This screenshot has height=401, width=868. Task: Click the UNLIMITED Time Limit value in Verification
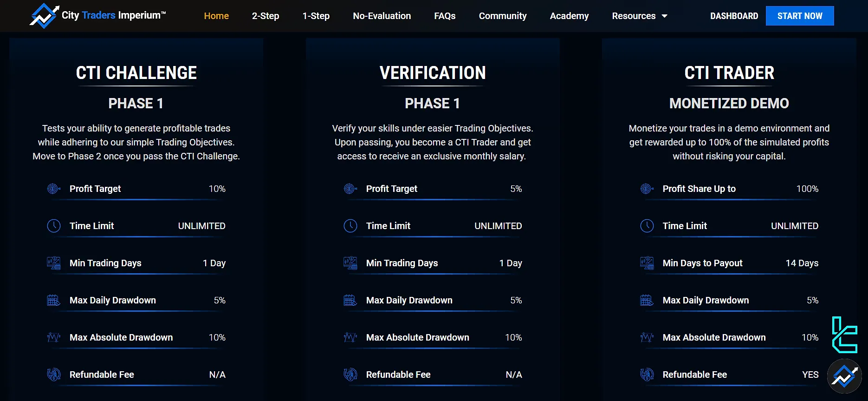(499, 226)
